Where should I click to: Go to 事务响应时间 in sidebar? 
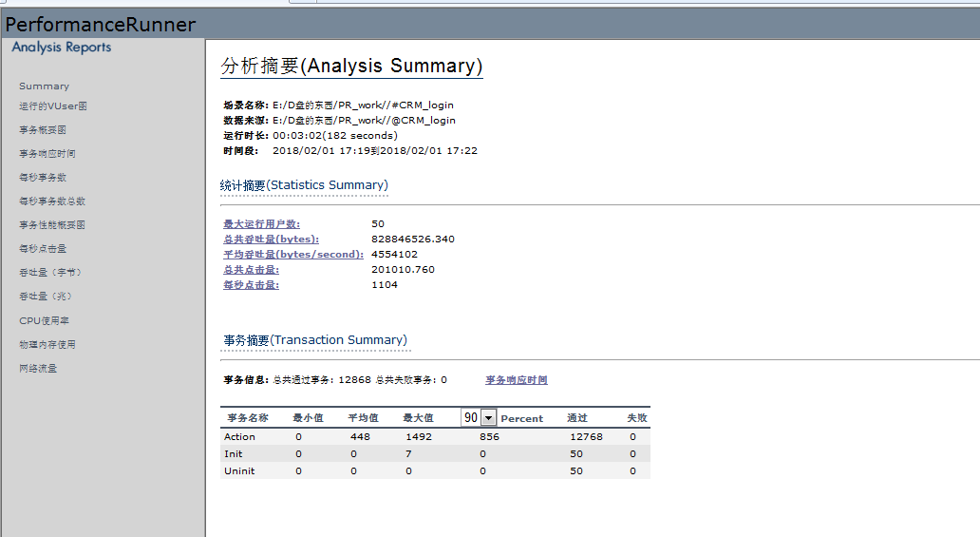[x=47, y=154]
